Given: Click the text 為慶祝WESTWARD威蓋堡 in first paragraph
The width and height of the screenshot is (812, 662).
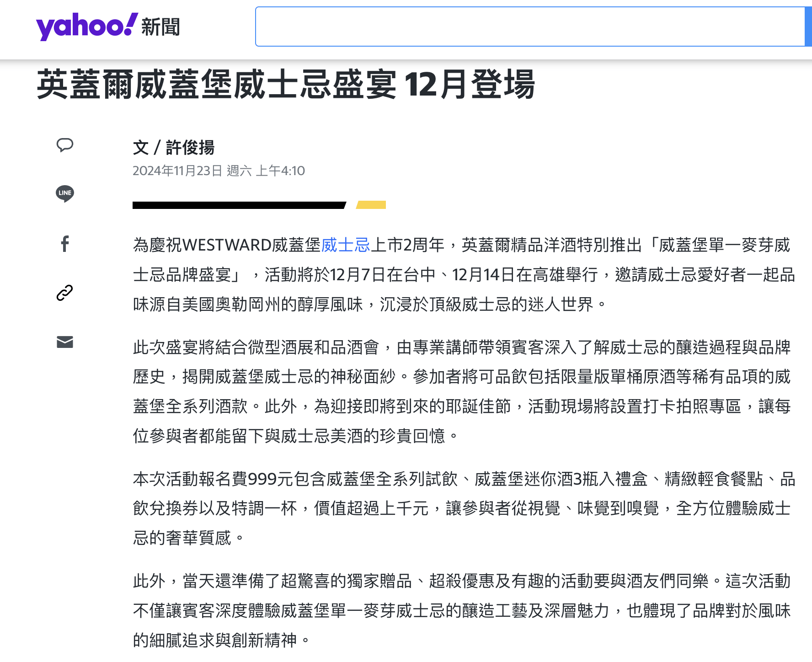Looking at the screenshot, I should coord(227,245).
